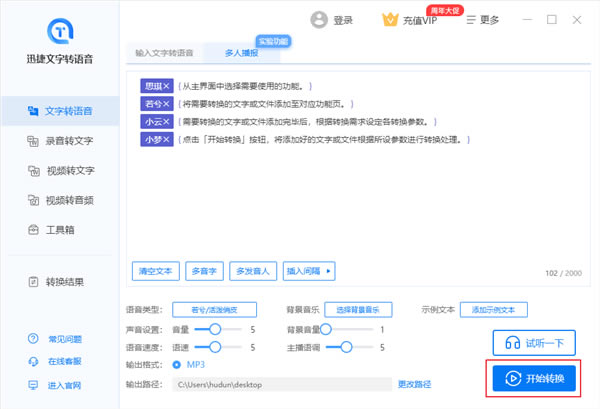Click the 102 / 2000 character counter
The width and height of the screenshot is (600, 409).
[564, 273]
